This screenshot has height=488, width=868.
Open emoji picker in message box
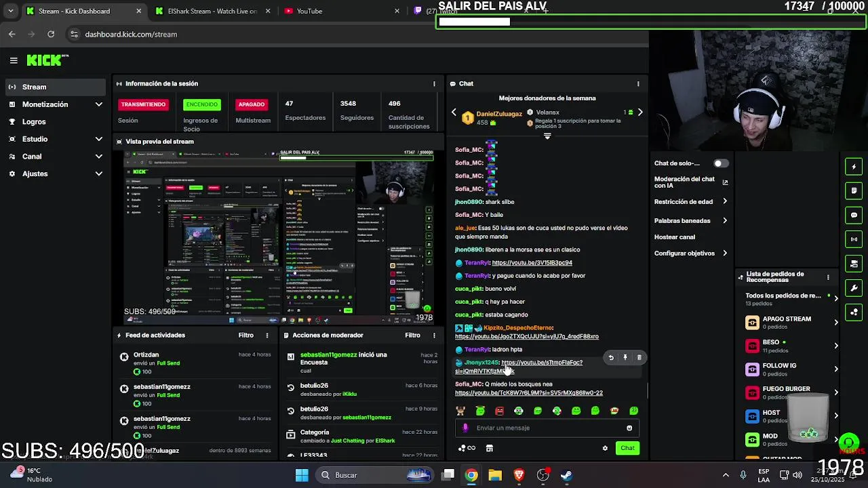click(x=629, y=428)
